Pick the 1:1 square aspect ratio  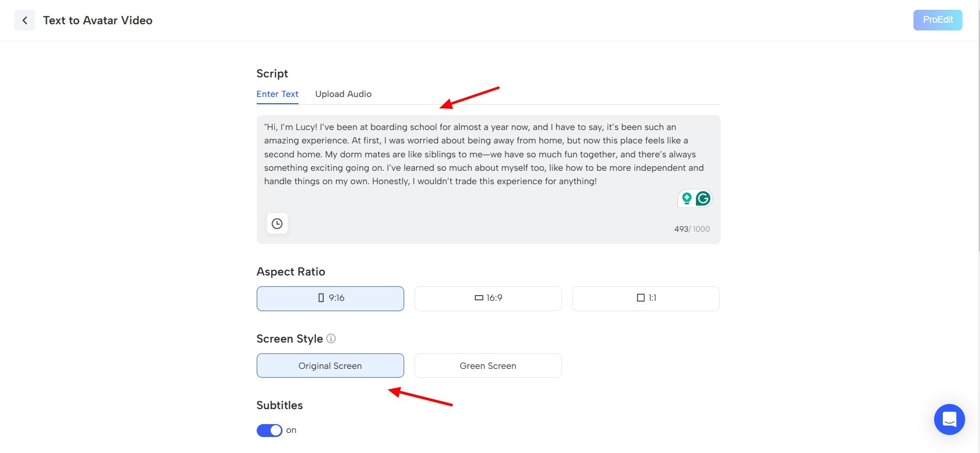tap(645, 298)
